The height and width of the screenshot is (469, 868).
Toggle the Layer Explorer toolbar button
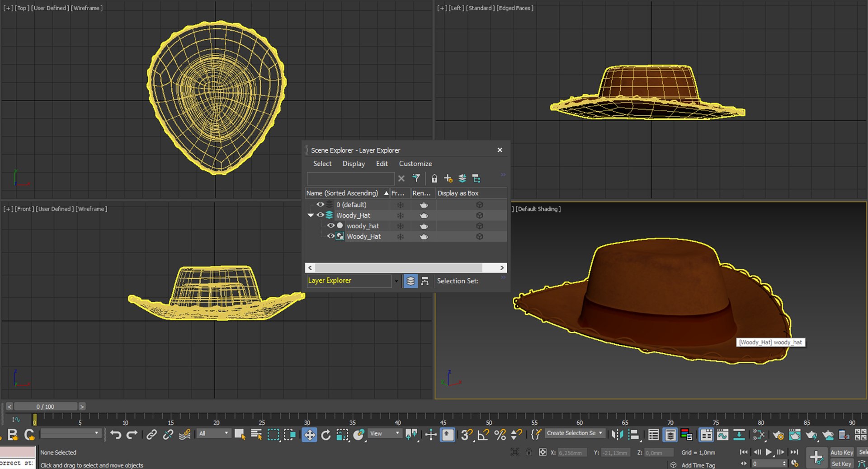click(670, 435)
